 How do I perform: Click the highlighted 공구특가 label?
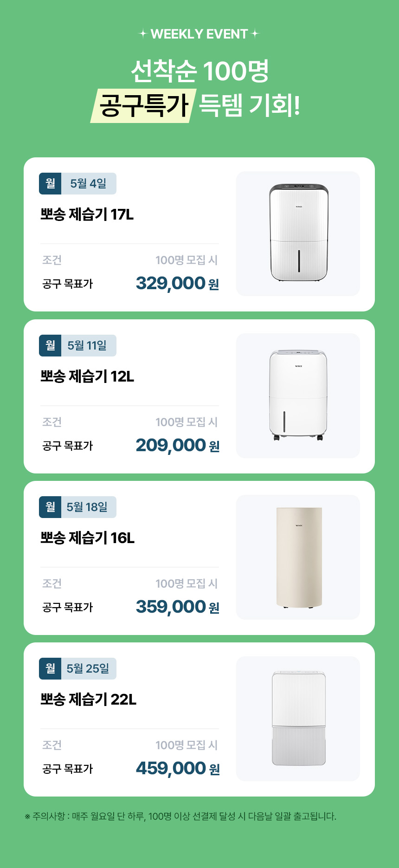(143, 105)
